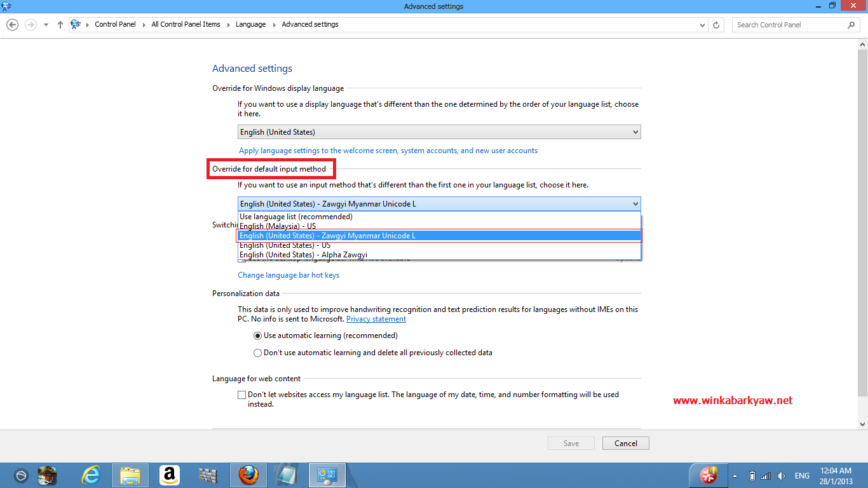
Task: Open the volume speaker icon
Action: pos(781,476)
